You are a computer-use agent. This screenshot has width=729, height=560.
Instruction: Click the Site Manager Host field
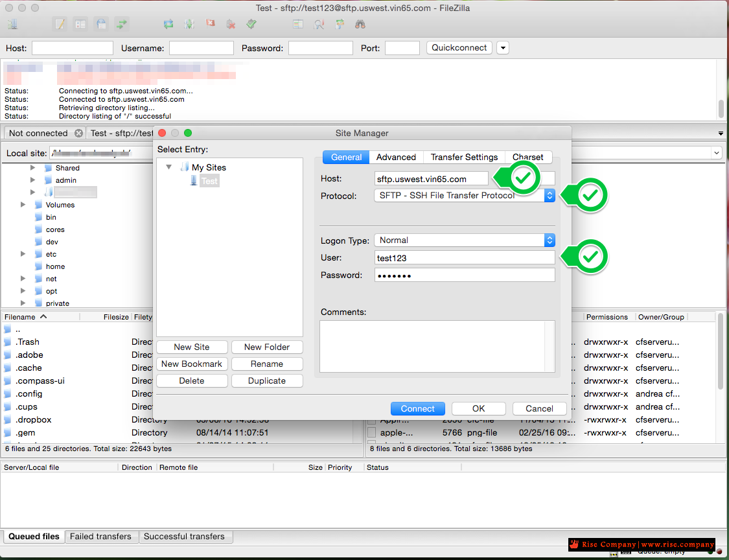pos(432,179)
